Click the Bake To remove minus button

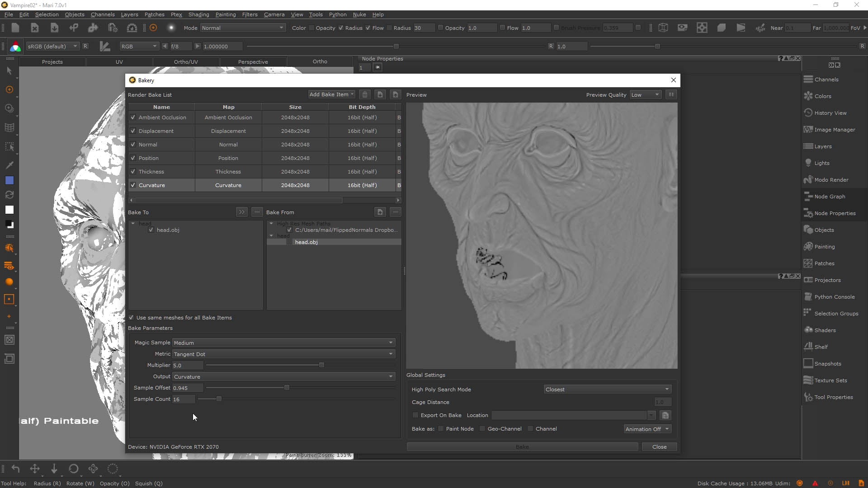coord(257,212)
